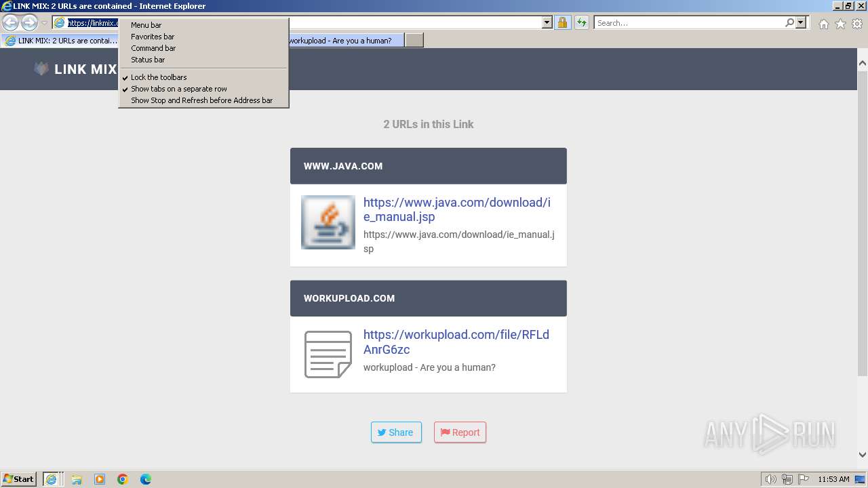
Task: Click the WORKUPLOAD.COM card header
Action: tap(429, 298)
